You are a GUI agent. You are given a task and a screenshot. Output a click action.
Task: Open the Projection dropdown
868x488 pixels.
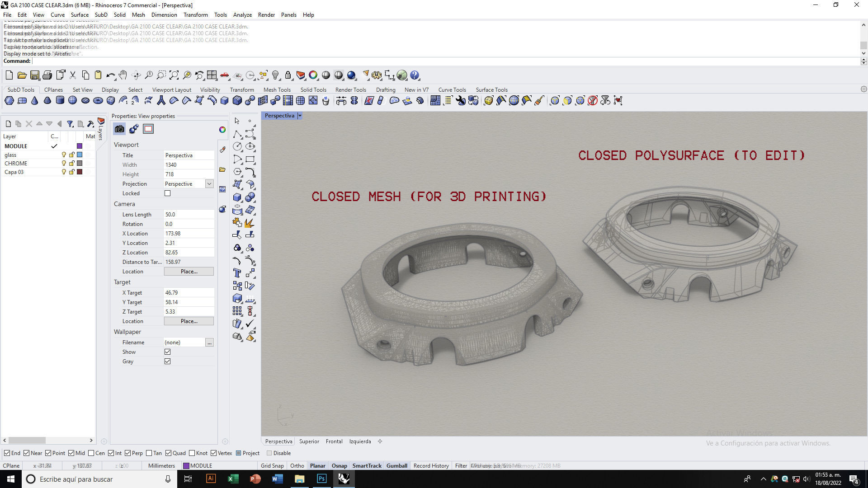(x=209, y=184)
